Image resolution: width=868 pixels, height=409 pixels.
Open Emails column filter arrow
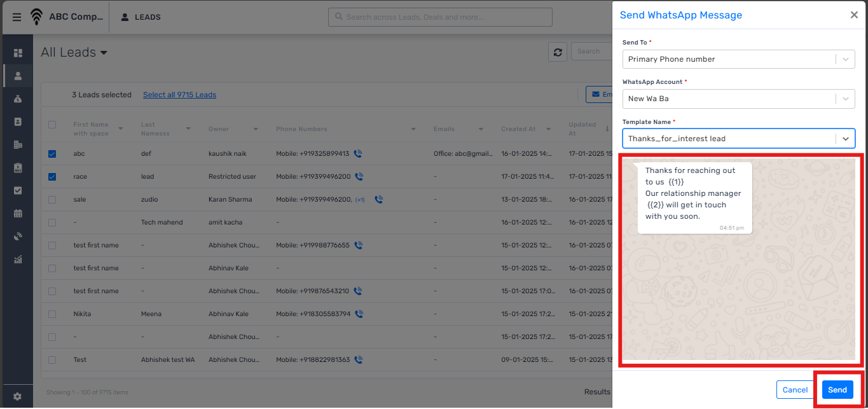(481, 129)
